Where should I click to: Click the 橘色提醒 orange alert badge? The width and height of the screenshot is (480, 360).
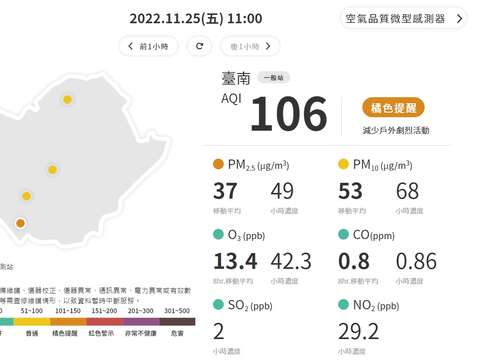point(393,108)
